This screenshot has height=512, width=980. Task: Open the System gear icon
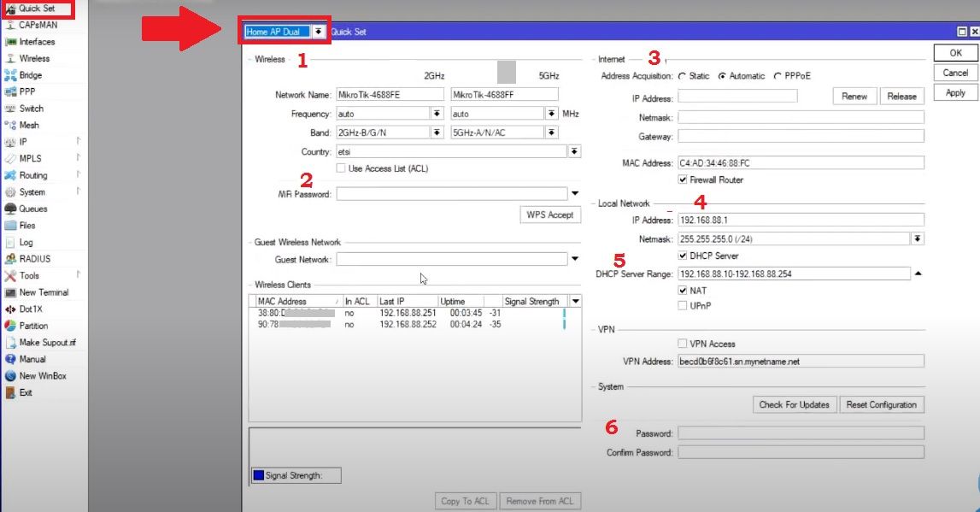[10, 192]
